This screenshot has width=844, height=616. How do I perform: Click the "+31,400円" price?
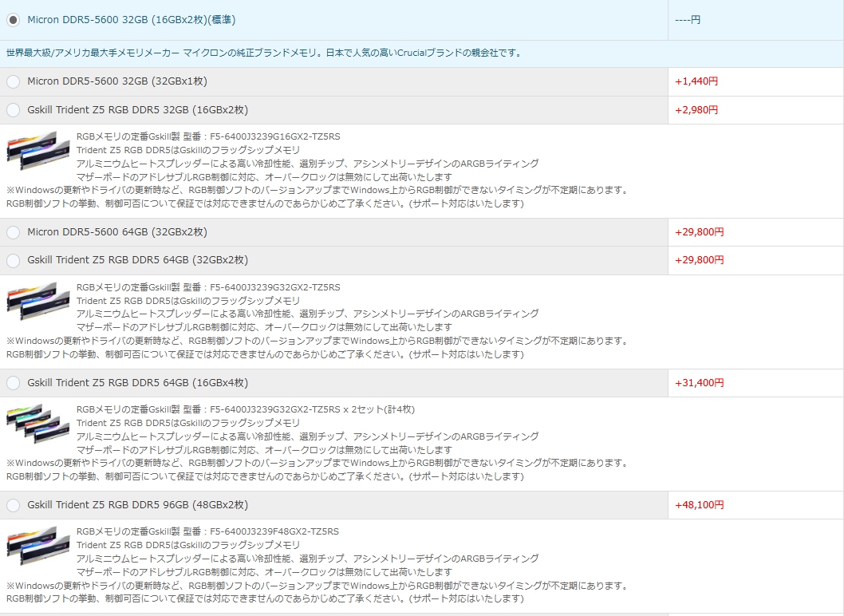[699, 383]
